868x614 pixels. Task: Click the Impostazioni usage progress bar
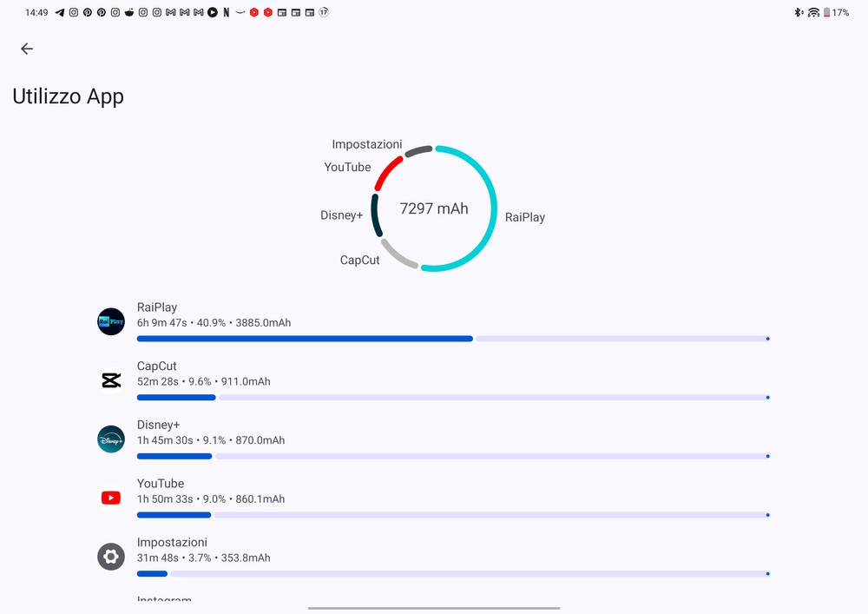click(x=453, y=573)
